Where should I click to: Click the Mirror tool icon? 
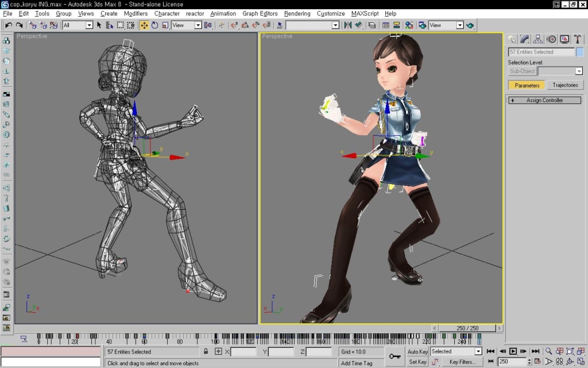(x=347, y=25)
